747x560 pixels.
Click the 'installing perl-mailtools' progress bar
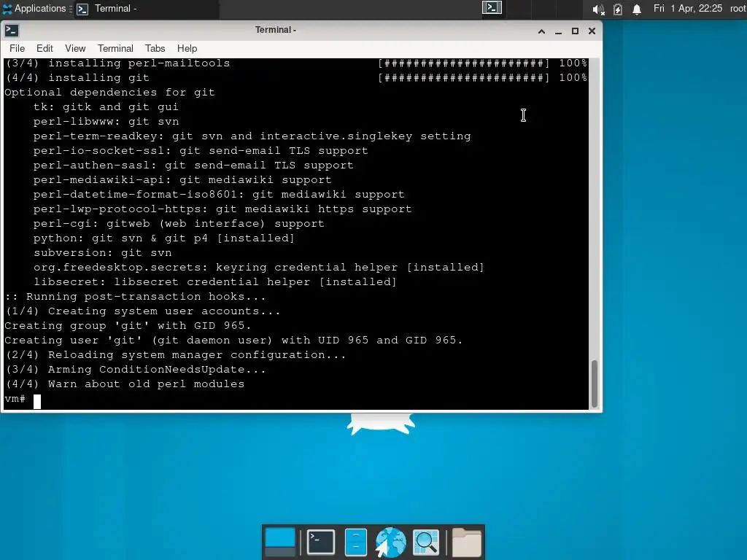(x=464, y=63)
